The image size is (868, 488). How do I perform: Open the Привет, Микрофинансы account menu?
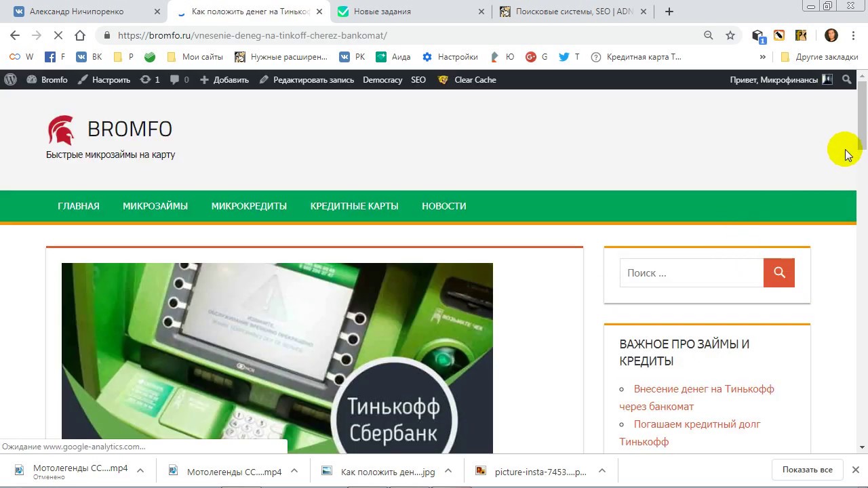click(781, 79)
